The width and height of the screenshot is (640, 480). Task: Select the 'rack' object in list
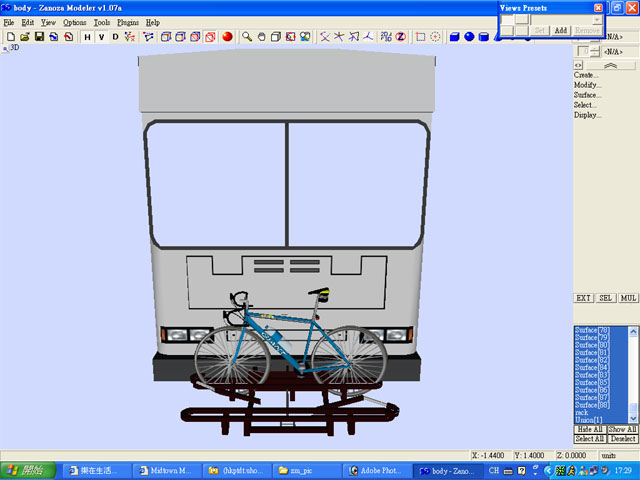pyautogui.click(x=582, y=411)
